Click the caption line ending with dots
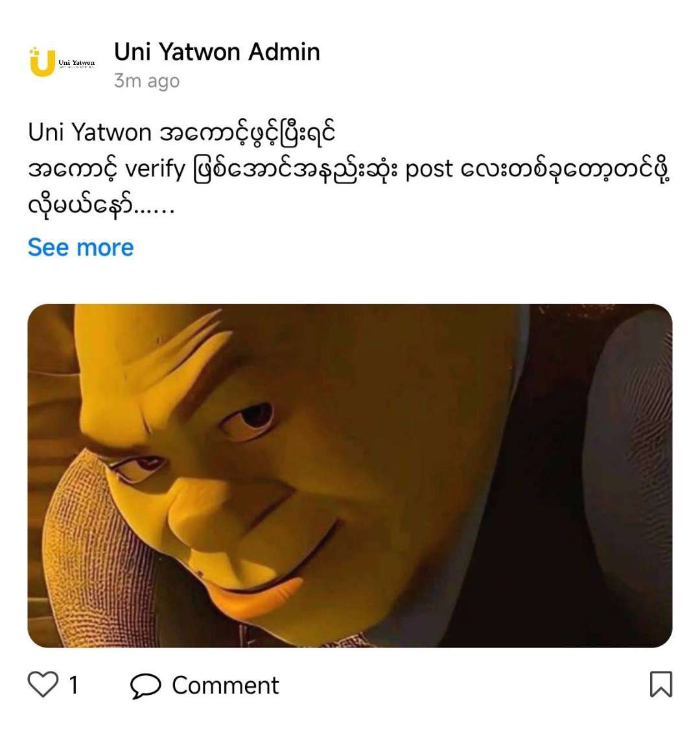700x735 pixels. (101, 205)
